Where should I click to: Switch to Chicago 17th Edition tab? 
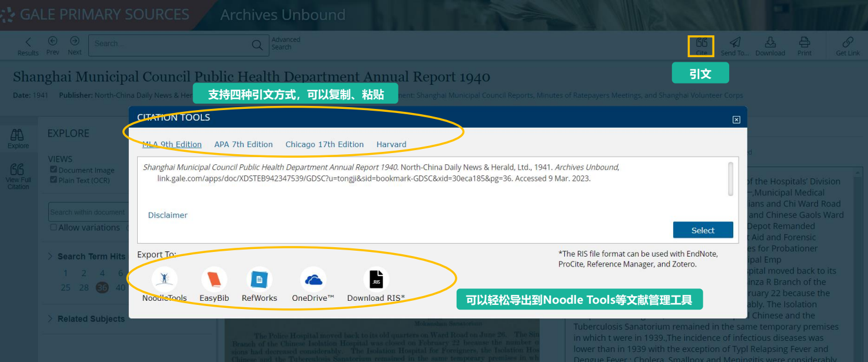(324, 144)
